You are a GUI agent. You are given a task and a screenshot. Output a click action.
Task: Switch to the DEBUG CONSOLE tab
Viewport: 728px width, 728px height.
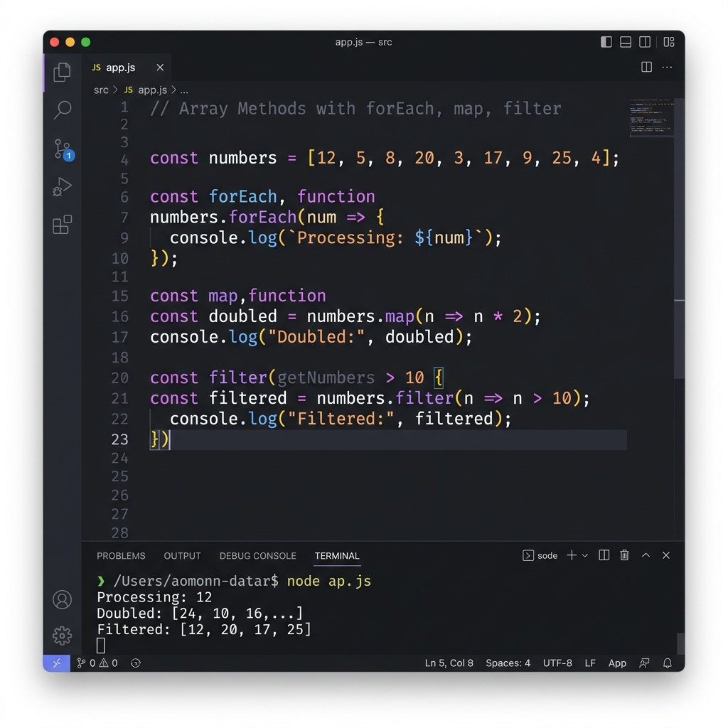tap(257, 556)
